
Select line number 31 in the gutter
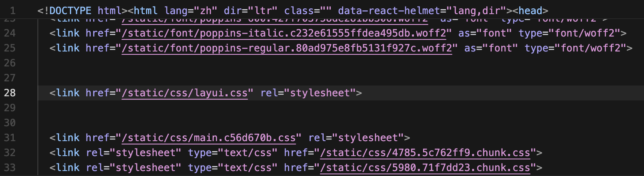pyautogui.click(x=10, y=138)
